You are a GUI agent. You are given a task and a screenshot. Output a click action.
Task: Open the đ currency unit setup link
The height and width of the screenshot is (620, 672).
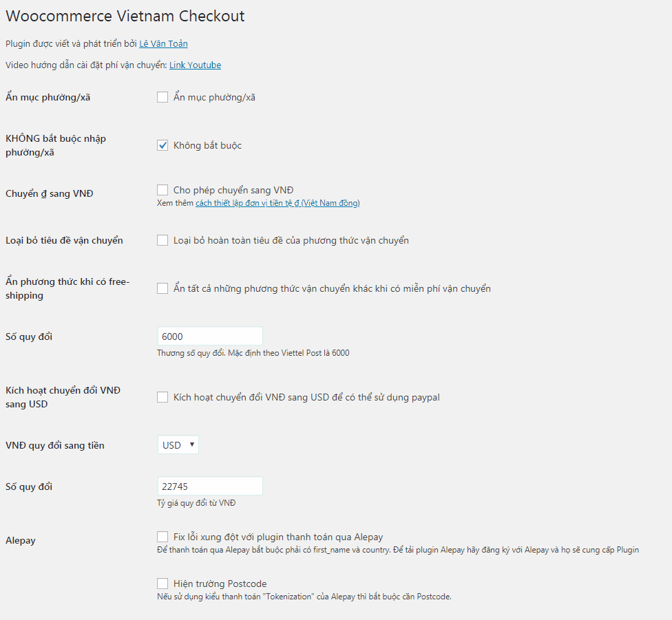[x=277, y=203]
